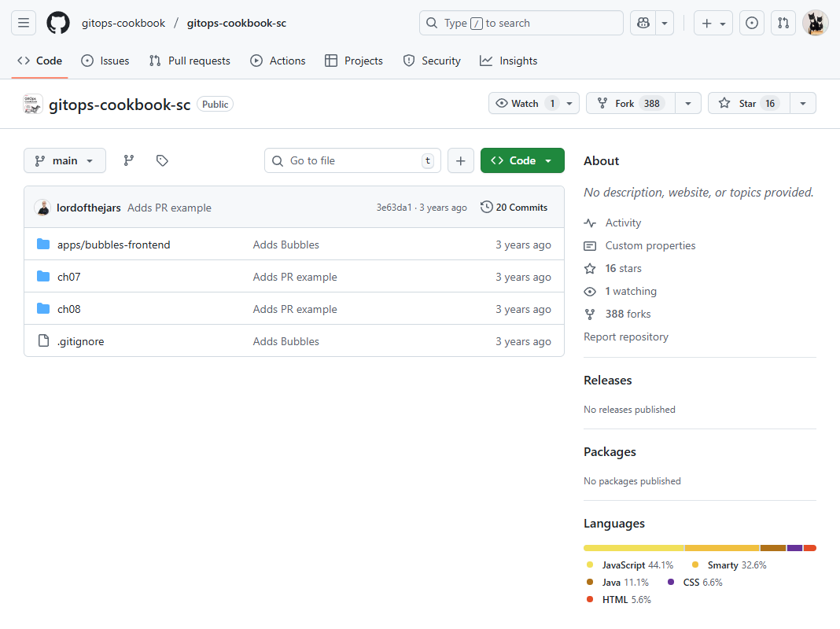The image size is (840, 629).
Task: Open Custom properties link
Action: pos(650,246)
